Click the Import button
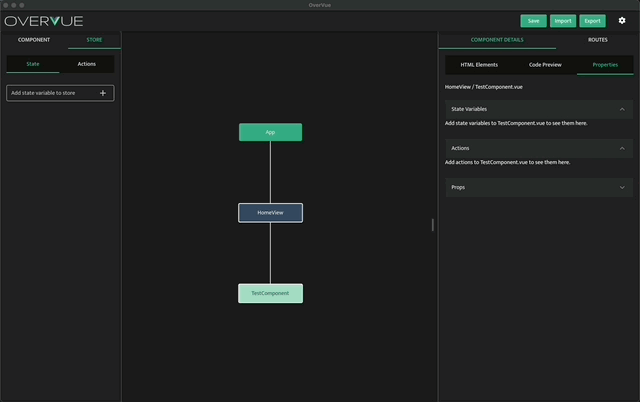 click(x=563, y=21)
